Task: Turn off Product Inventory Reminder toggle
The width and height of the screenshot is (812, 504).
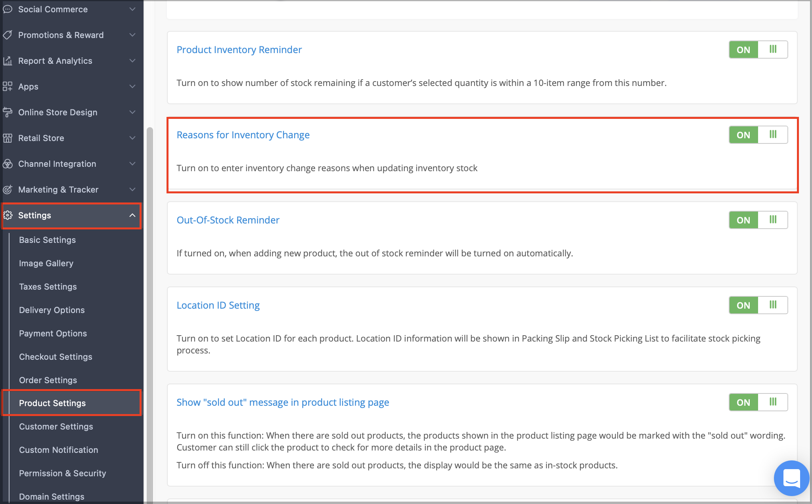Action: pyautogui.click(x=758, y=50)
